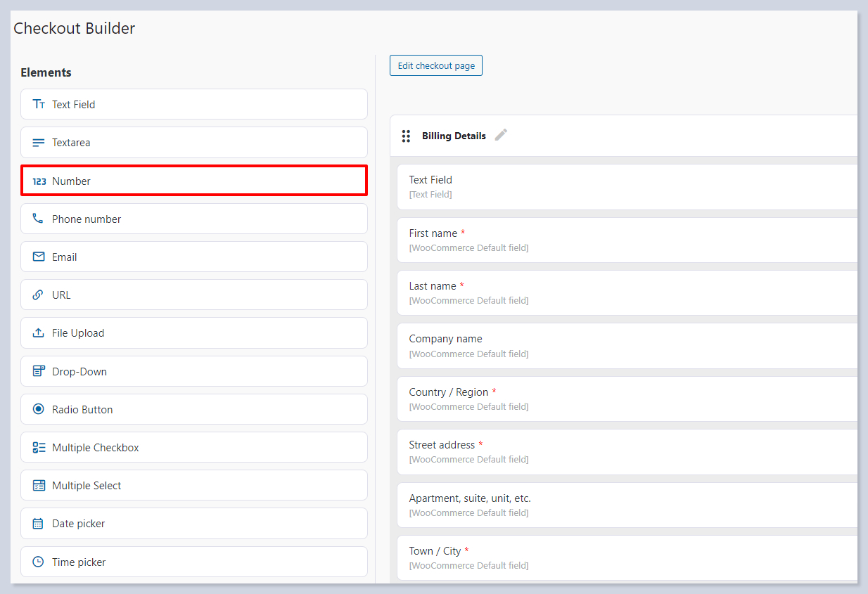Click the Textarea lines icon
This screenshot has height=594, width=868.
click(39, 143)
